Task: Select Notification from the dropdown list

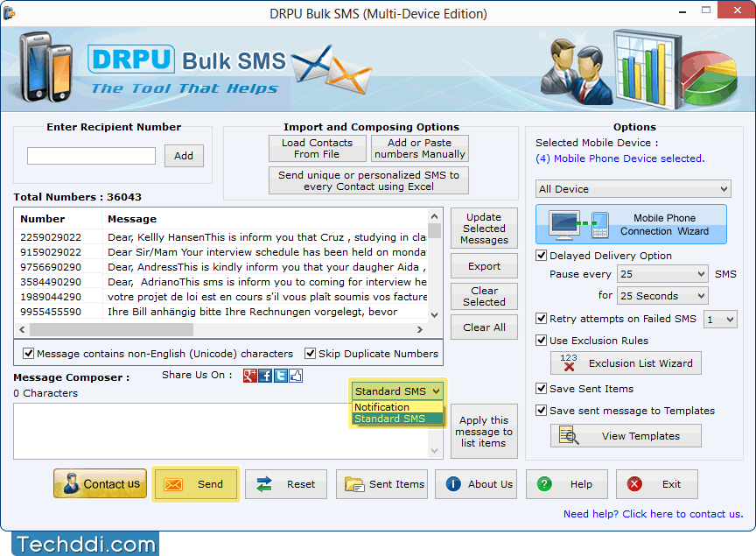Action: point(398,407)
